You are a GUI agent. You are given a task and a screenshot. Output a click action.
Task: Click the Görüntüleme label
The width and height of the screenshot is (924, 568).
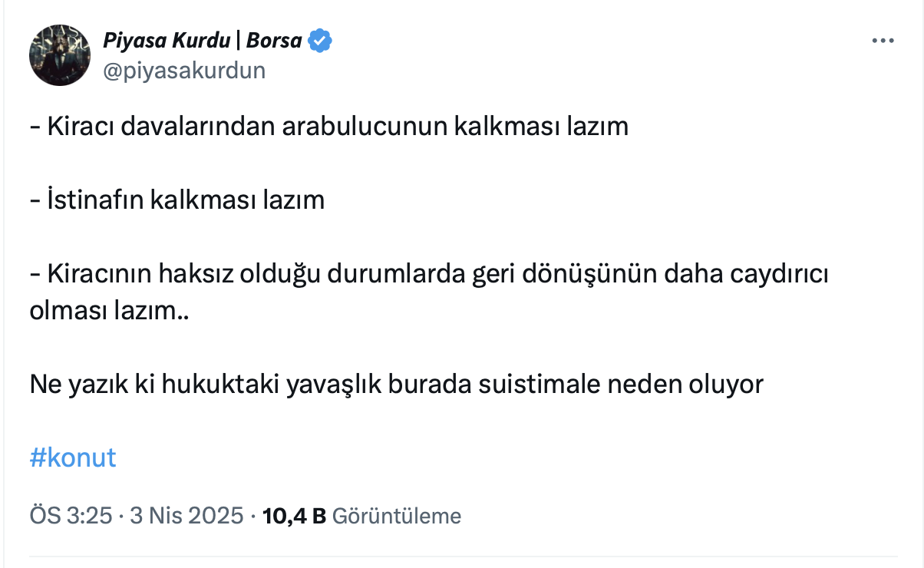[398, 516]
